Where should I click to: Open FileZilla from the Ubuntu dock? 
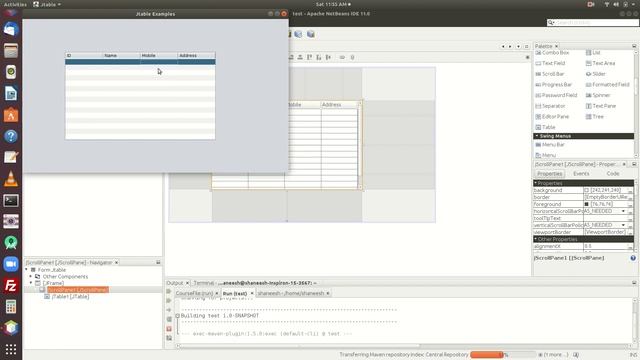(11, 285)
